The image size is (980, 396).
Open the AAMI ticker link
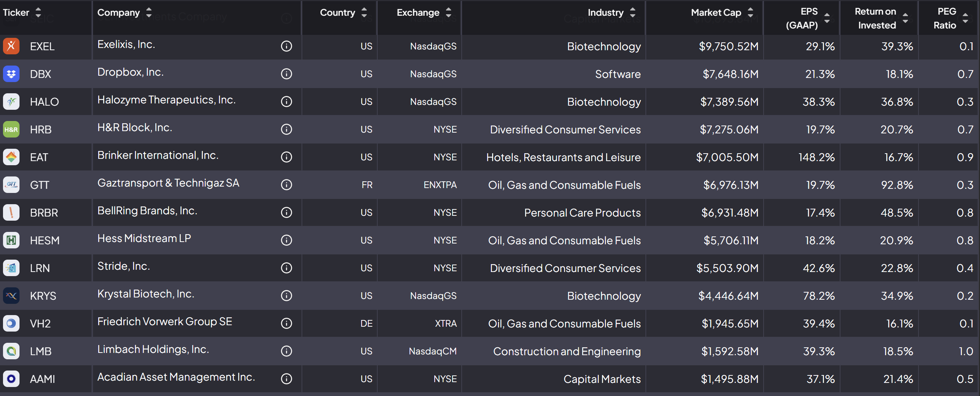click(x=43, y=379)
